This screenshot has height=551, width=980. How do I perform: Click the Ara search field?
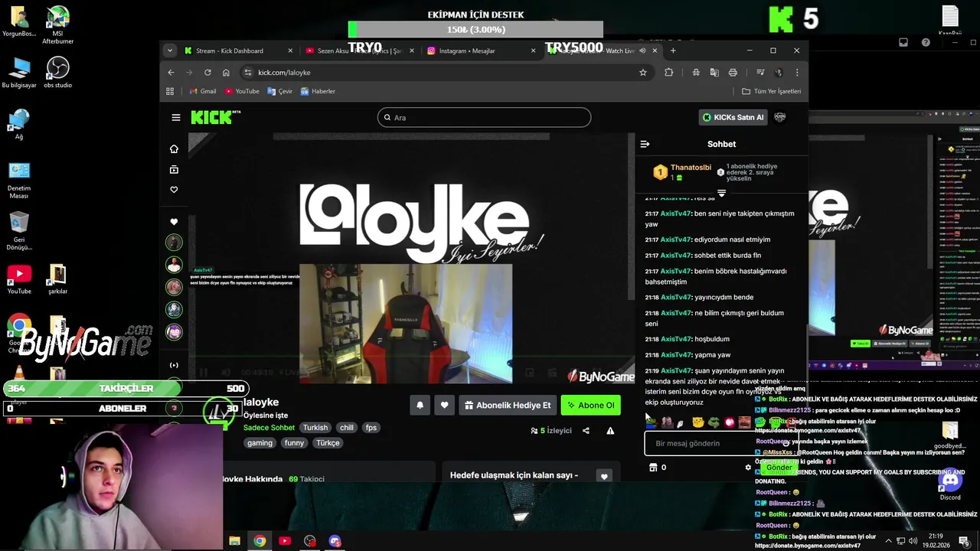(484, 117)
